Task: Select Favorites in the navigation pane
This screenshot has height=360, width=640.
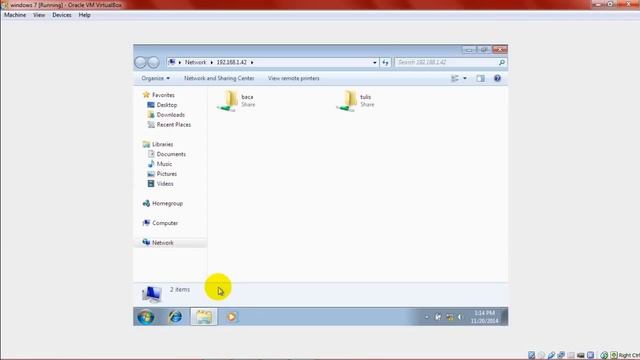Action: pos(158,95)
